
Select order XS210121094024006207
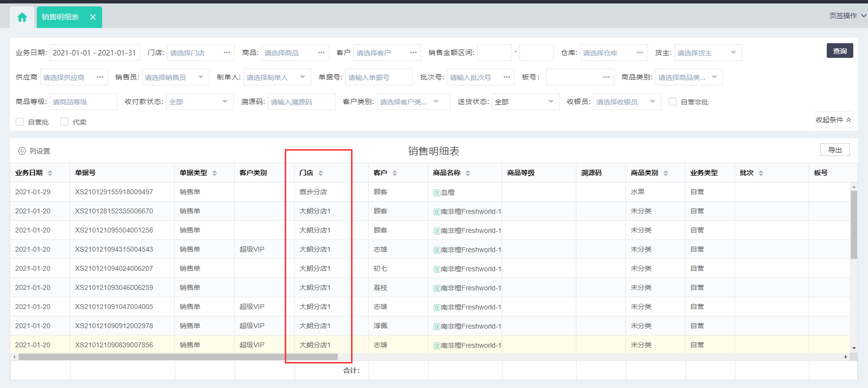coord(114,268)
